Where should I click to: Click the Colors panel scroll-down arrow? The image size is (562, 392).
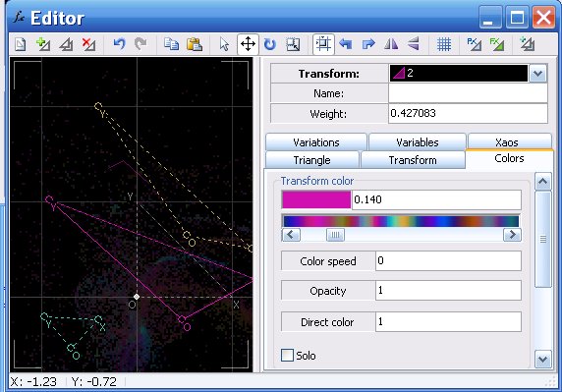click(542, 359)
